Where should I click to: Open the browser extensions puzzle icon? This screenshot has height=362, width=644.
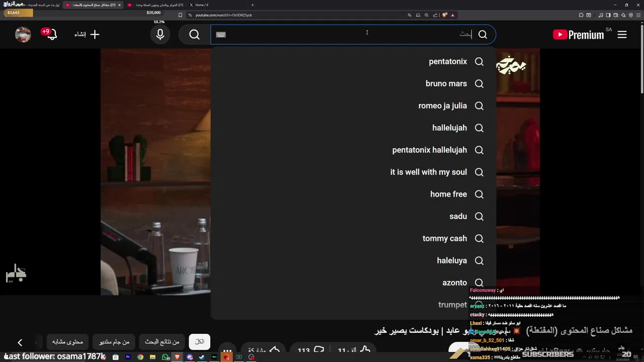click(x=581, y=15)
